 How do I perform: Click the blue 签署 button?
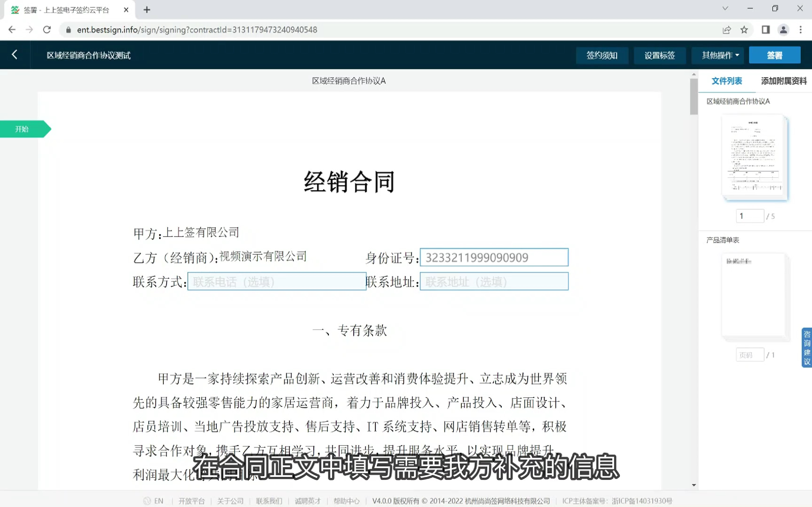[x=775, y=55]
